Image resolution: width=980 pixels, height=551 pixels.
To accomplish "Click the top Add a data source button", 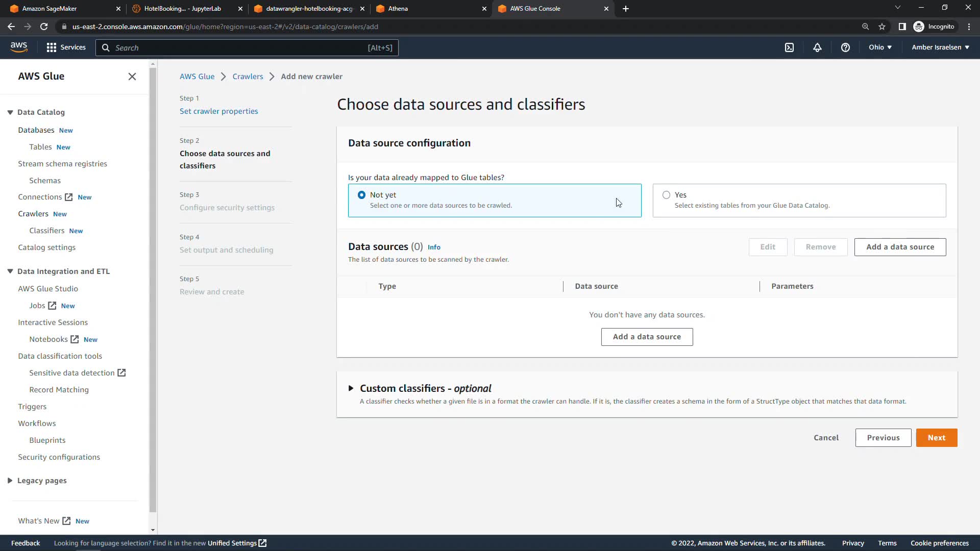I will coord(900,247).
